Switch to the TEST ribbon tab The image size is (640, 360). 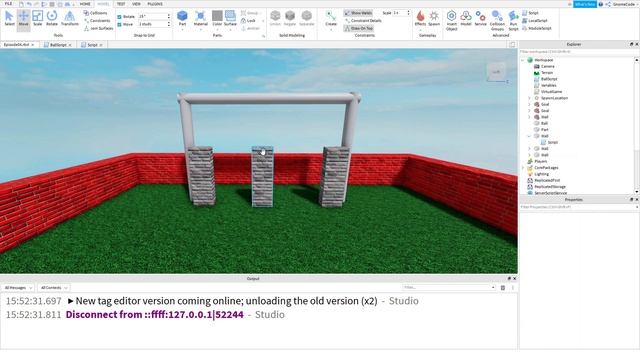(x=121, y=4)
